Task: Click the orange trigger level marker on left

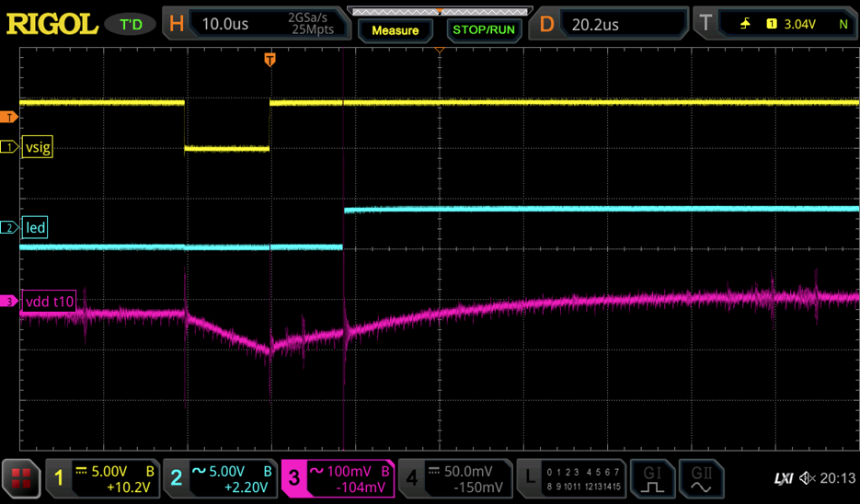Action: click(9, 117)
